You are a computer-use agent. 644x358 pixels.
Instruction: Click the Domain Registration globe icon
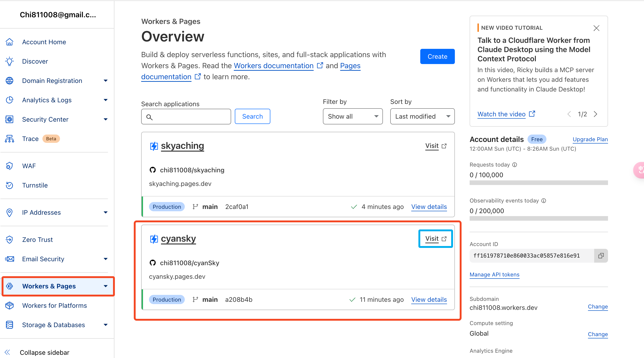9,81
